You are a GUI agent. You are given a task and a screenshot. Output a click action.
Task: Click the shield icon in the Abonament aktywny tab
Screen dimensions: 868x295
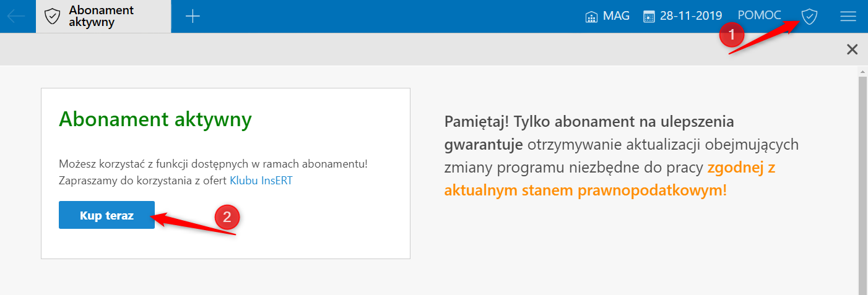click(x=53, y=17)
